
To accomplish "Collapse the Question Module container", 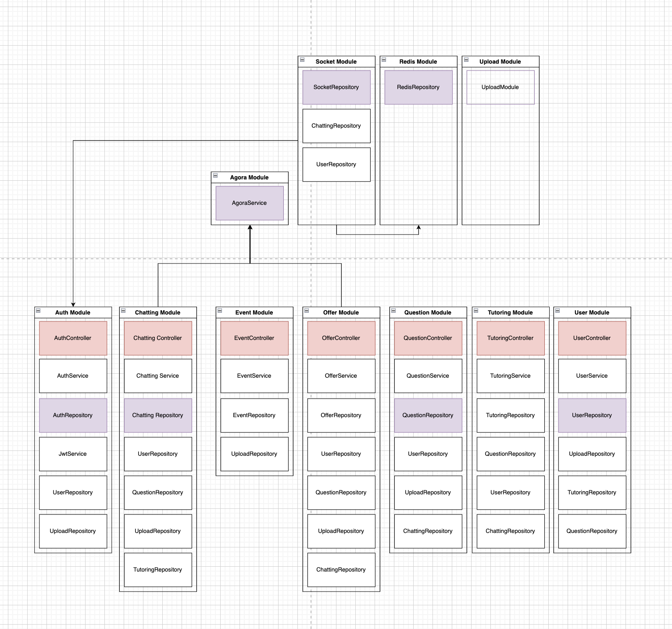I will pos(393,311).
